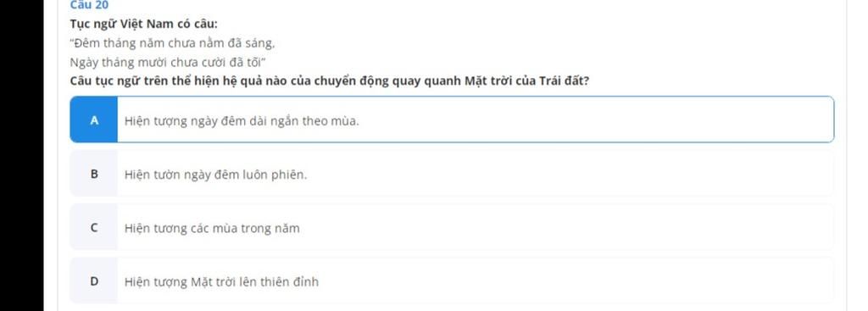Screen dimensions: 868x311
Task: Pick the C letter badge
Action: (93, 227)
